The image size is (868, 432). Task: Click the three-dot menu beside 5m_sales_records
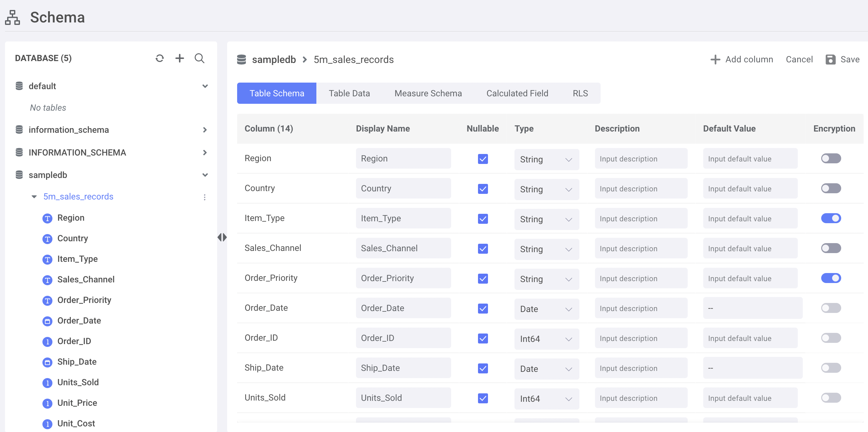click(205, 197)
